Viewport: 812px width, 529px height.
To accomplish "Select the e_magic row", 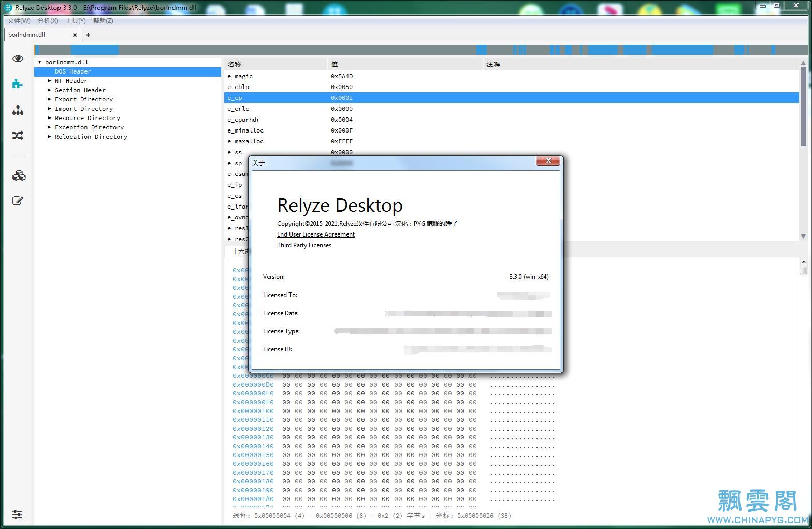I will tap(512, 76).
